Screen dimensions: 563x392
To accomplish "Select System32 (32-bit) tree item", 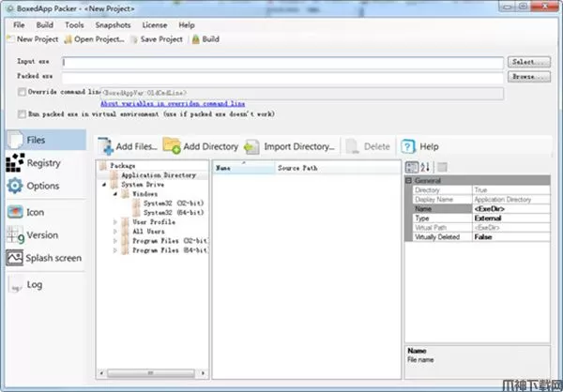I will 174,204.
